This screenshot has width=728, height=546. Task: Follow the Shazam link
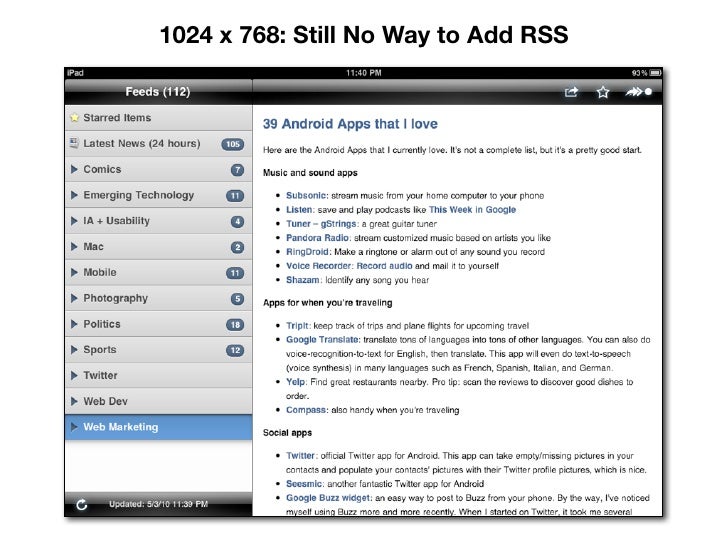tap(302, 280)
